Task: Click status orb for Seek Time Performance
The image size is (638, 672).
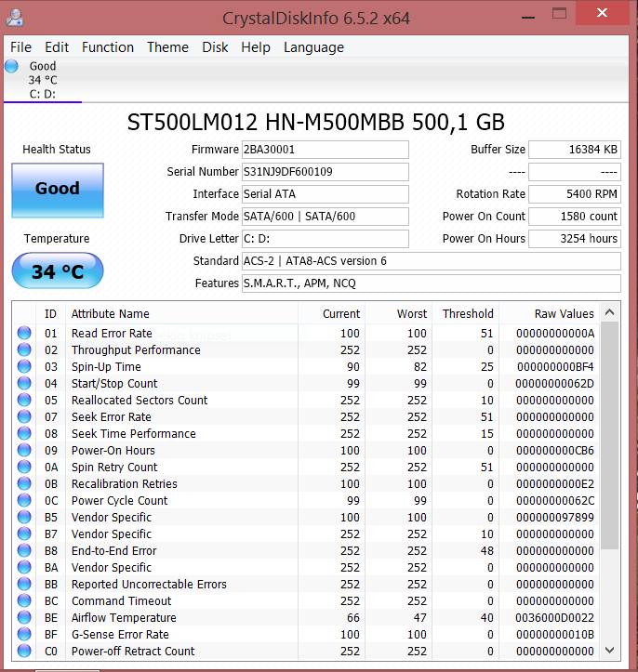Action: (24, 433)
